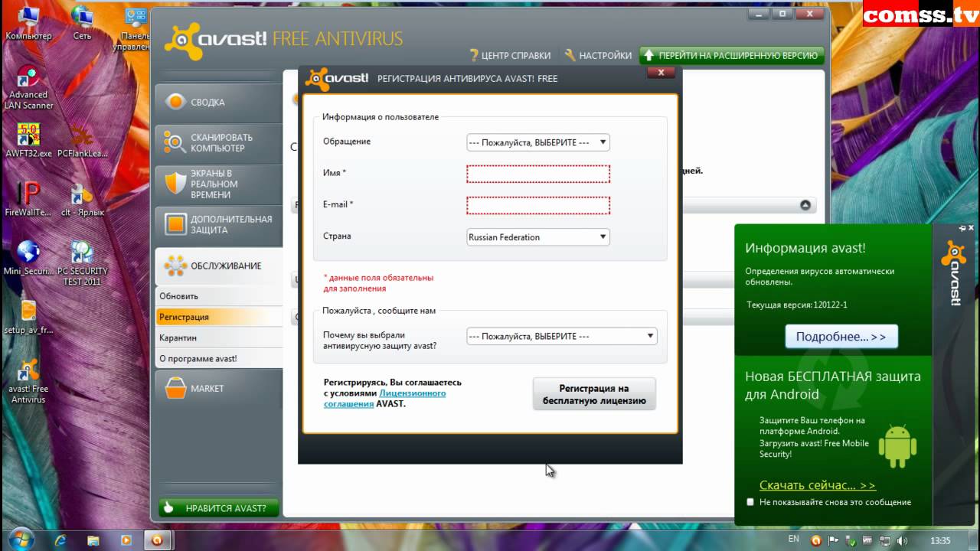Open Mini_Security desktop icon
980x551 pixels.
pos(28,258)
